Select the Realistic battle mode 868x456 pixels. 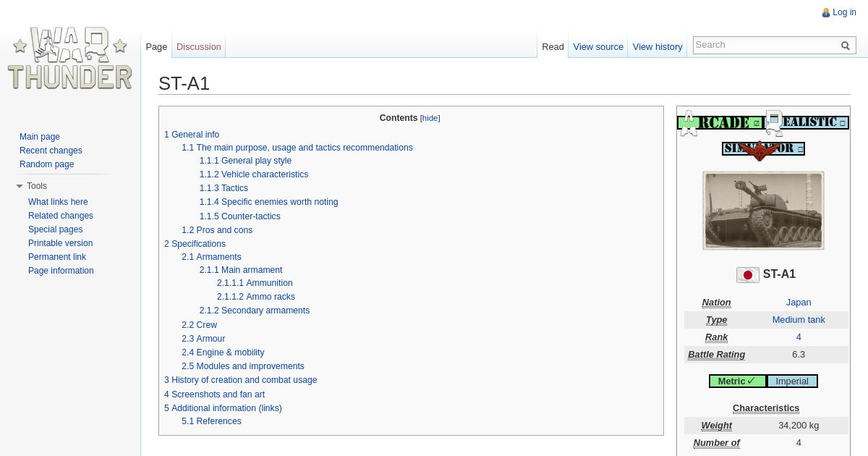[x=807, y=123]
